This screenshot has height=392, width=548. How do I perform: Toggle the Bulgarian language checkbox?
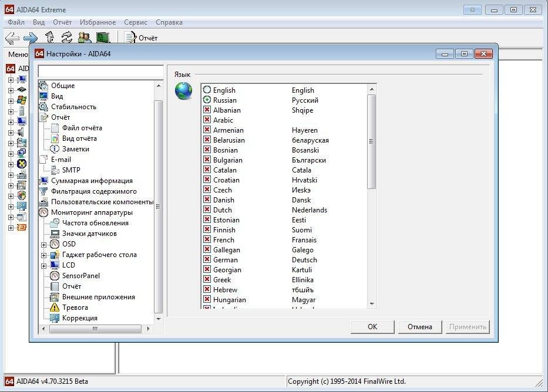point(207,160)
